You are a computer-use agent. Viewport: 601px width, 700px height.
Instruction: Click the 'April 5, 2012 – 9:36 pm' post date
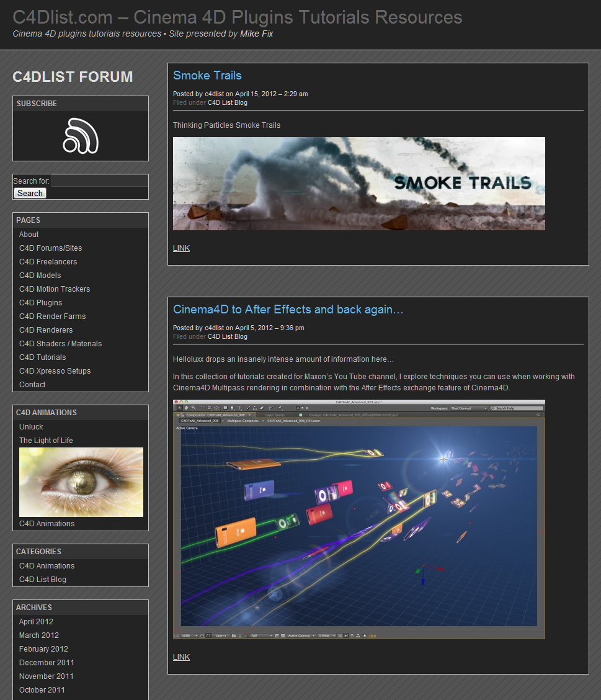[270, 328]
